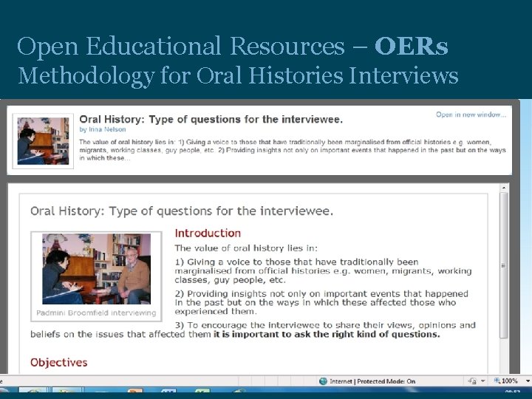The width and height of the screenshot is (532, 399).
Task: Click 'Internet | Protected Mode: On' status text
Action: [372, 381]
